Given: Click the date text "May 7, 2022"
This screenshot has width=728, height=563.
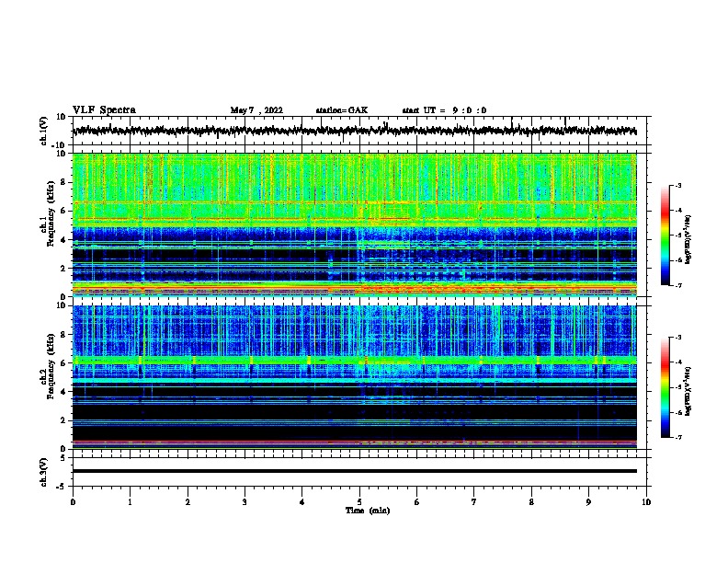Looking at the screenshot, I should point(256,110).
